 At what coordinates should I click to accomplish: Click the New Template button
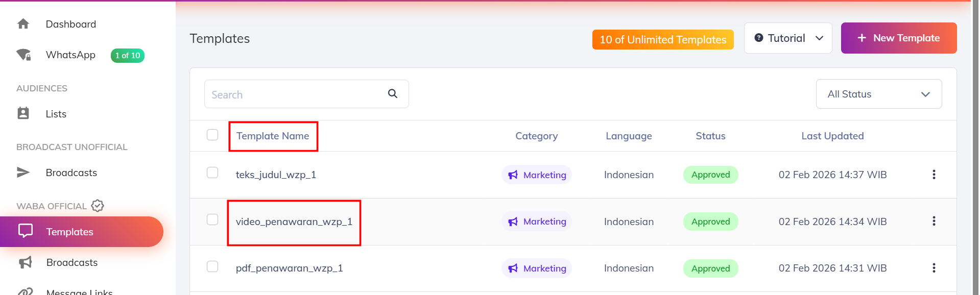click(x=898, y=38)
